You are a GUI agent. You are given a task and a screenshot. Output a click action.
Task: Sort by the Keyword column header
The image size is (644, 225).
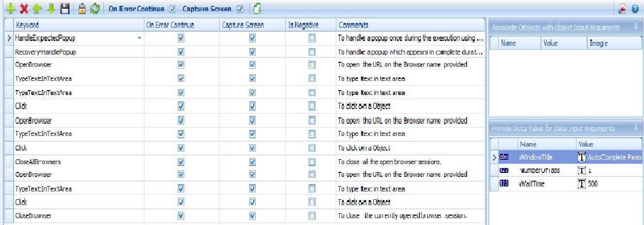[78, 25]
